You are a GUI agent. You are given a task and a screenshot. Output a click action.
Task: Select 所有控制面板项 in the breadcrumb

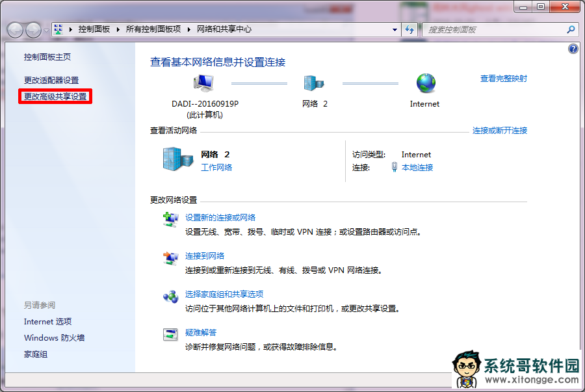point(153,29)
